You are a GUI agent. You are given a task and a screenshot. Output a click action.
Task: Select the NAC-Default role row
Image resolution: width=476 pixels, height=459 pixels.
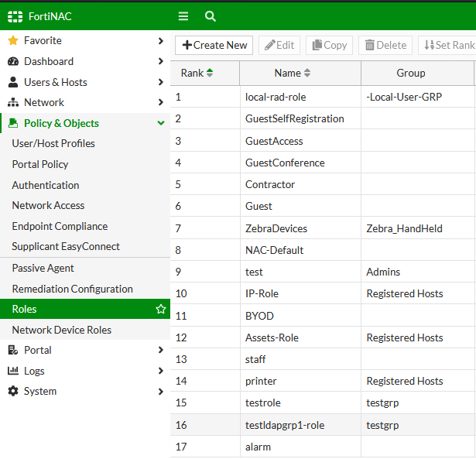click(323, 250)
